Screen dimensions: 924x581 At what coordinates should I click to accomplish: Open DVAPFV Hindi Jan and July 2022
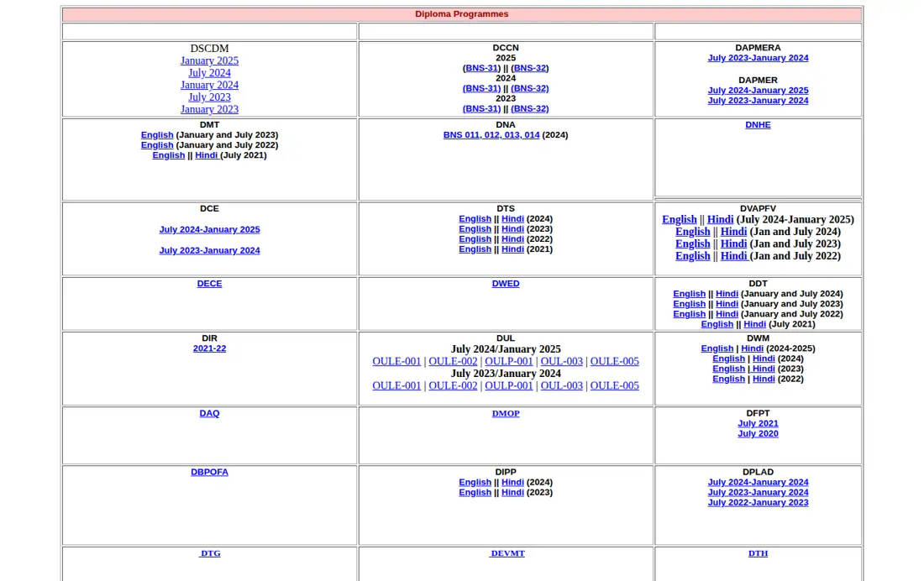tap(733, 256)
